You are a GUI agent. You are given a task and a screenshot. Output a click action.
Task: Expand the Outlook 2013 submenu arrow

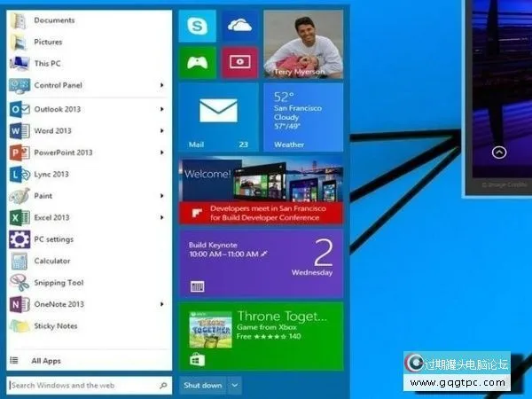pyautogui.click(x=162, y=109)
